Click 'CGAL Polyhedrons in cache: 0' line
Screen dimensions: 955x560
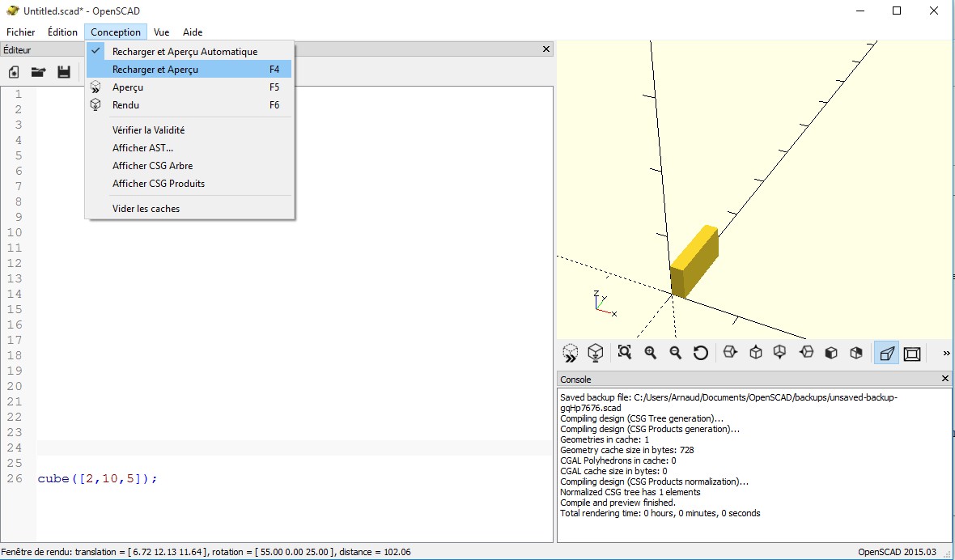tap(618, 460)
